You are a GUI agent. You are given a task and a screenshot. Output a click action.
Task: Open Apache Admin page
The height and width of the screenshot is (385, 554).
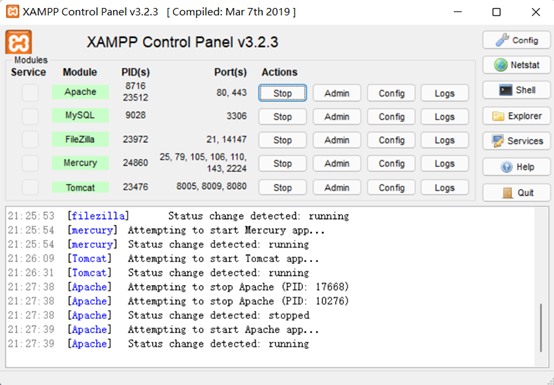337,93
